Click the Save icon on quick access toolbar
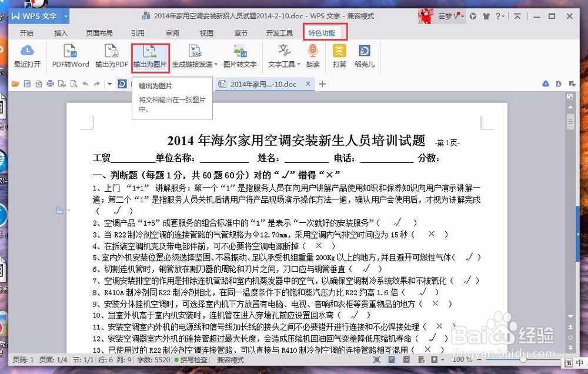The width and height of the screenshot is (588, 374). pyautogui.click(x=26, y=84)
